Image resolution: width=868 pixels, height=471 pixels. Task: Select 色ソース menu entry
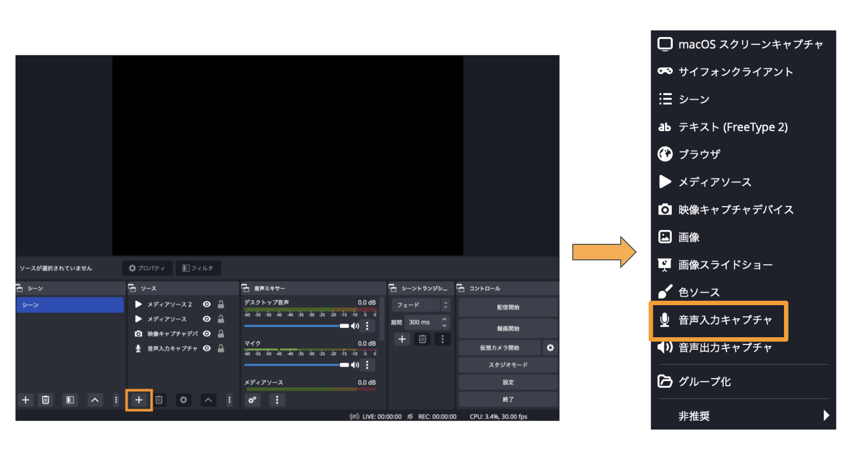click(x=742, y=292)
